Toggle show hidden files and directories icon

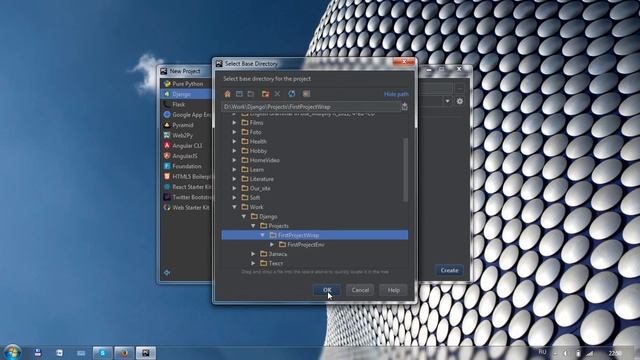coord(306,94)
